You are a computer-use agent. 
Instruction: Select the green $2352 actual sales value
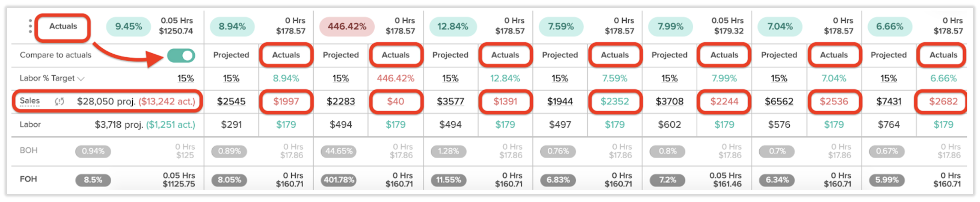615,101
